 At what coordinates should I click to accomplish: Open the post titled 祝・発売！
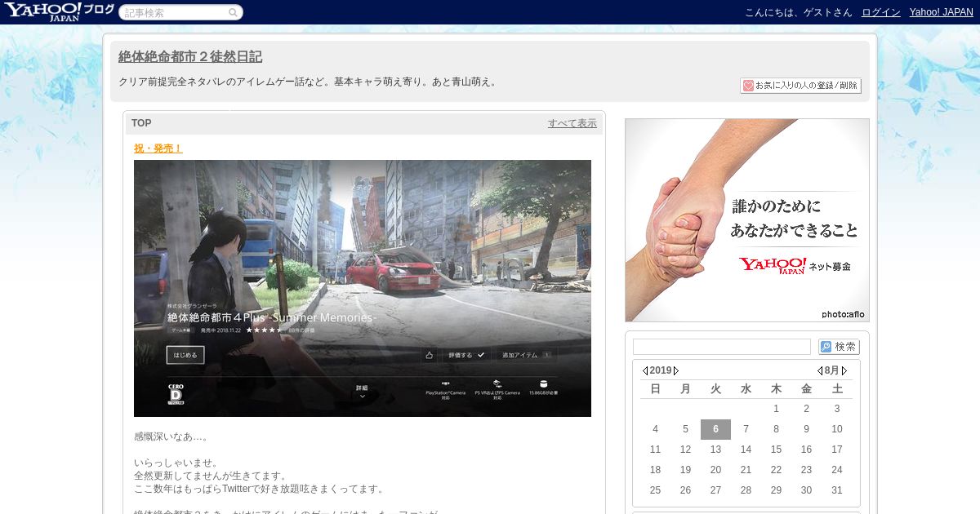pyautogui.click(x=158, y=148)
